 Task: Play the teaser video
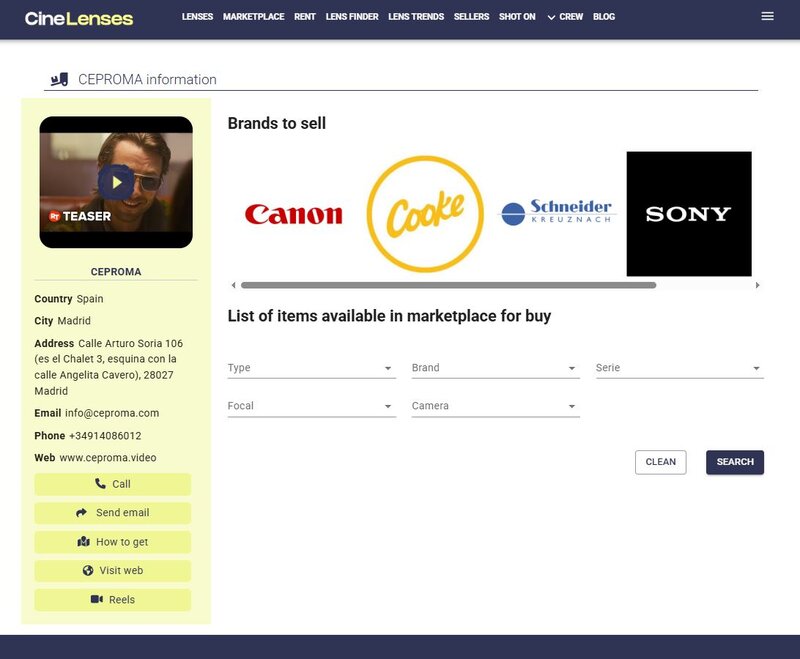116,182
